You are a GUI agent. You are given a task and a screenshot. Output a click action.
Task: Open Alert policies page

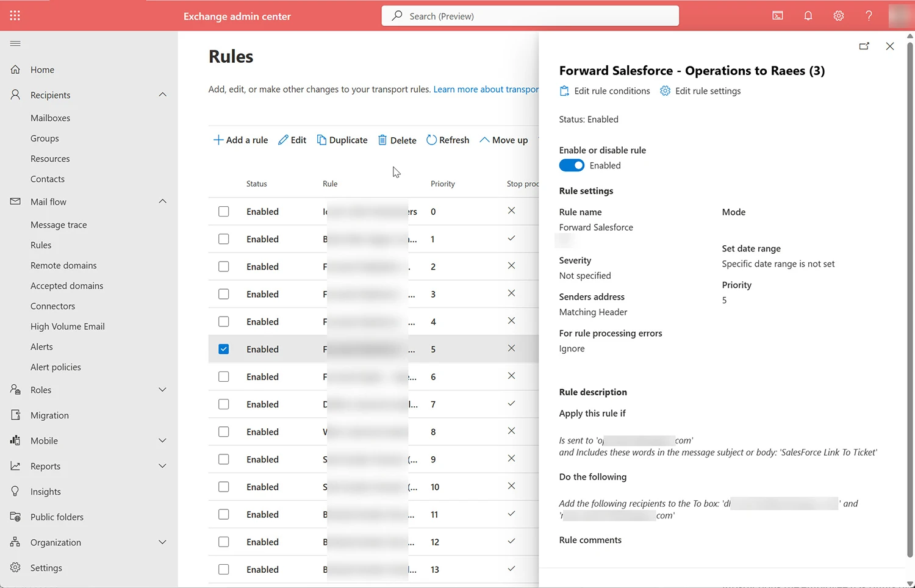click(56, 367)
